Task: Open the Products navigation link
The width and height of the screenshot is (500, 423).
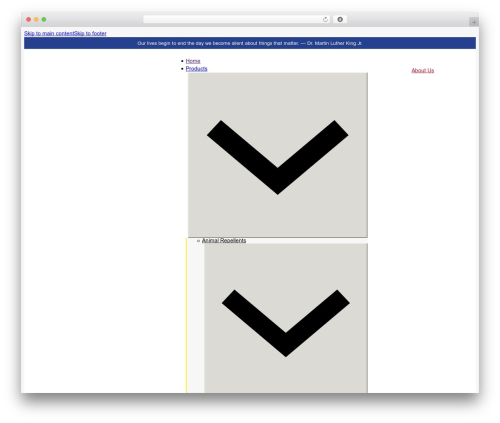Action: tap(196, 69)
